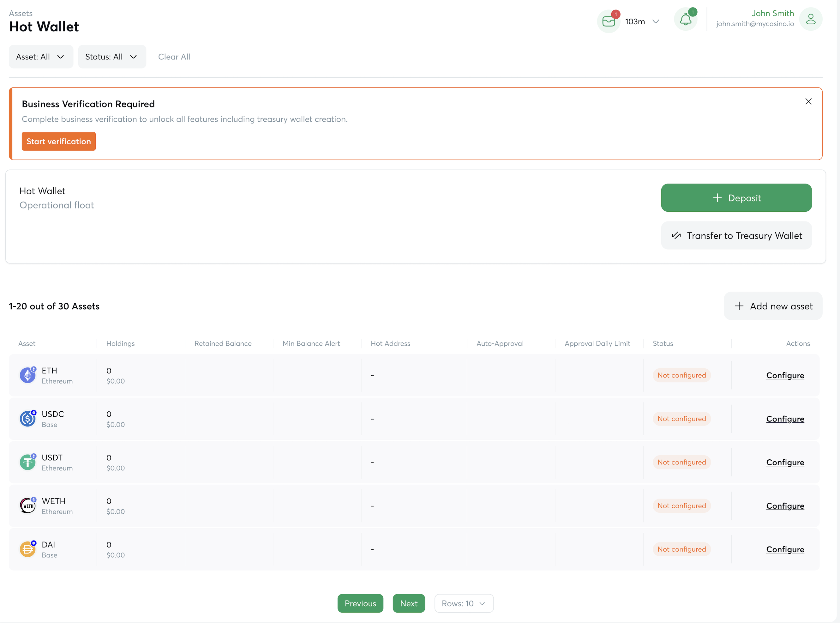This screenshot has width=840, height=623.
Task: Click the wallet inbox icon with red badge
Action: pos(608,21)
